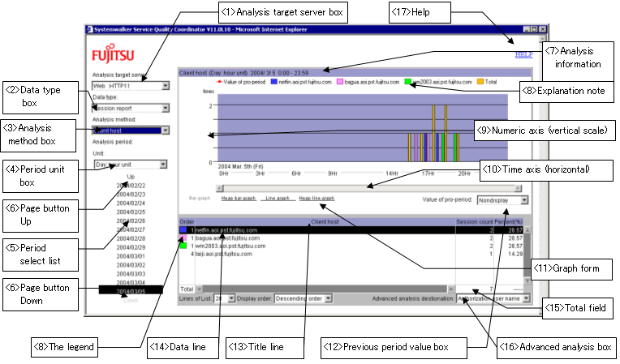Viewport: 620px width, 364px height.
Task: Select period date 2004/02/27
Action: pyautogui.click(x=131, y=229)
